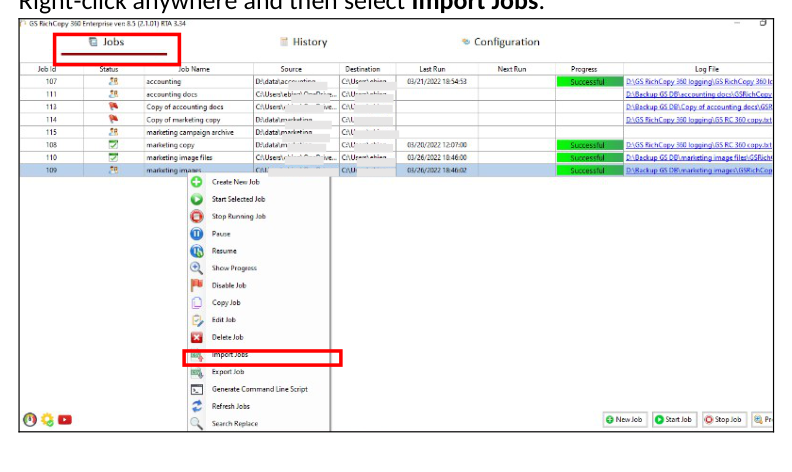Image resolution: width=792 pixels, height=472 pixels.
Task: Select 'Copy of accounting docs' job name
Action: click(x=185, y=107)
